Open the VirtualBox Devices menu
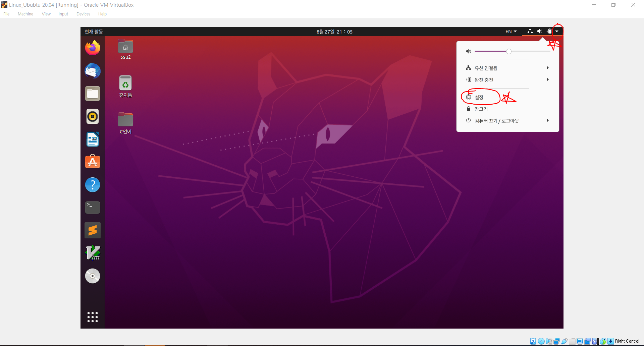 [83, 14]
